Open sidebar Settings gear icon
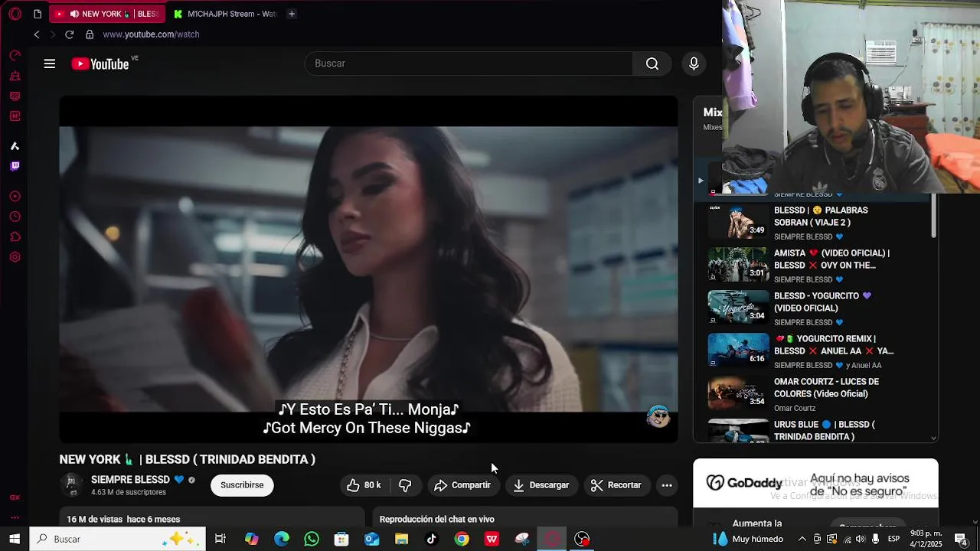 15,257
